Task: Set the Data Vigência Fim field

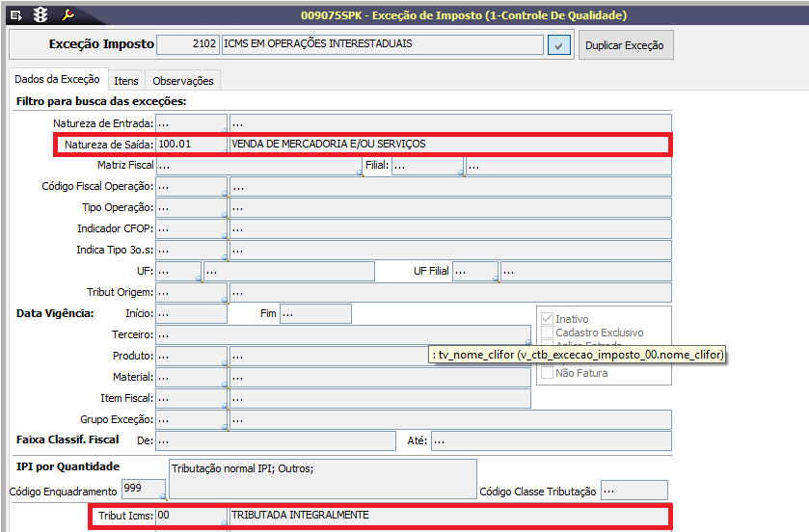Action: click(315, 313)
